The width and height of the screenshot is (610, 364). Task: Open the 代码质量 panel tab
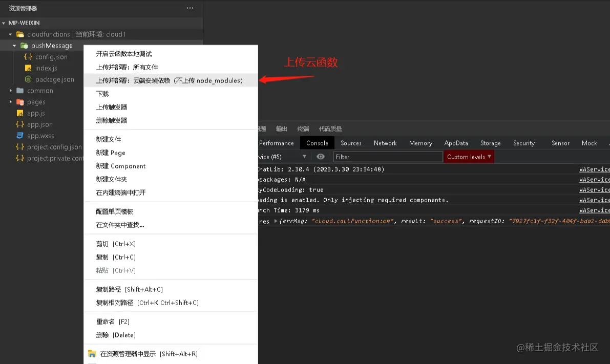coord(330,129)
